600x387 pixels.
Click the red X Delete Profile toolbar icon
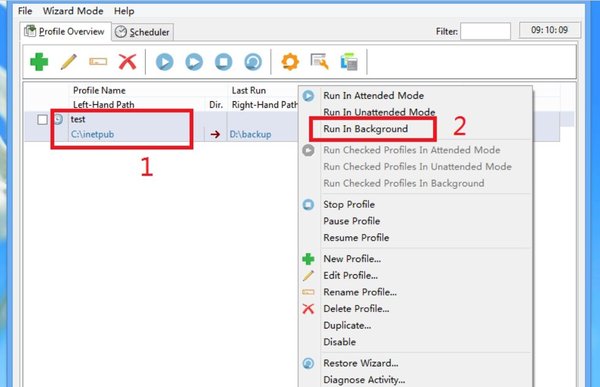pyautogui.click(x=127, y=62)
